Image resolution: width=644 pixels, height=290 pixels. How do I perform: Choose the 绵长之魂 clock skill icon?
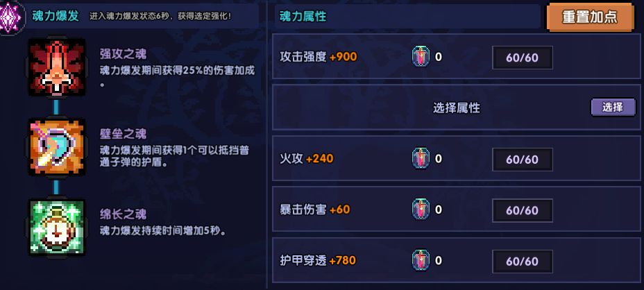(x=56, y=227)
